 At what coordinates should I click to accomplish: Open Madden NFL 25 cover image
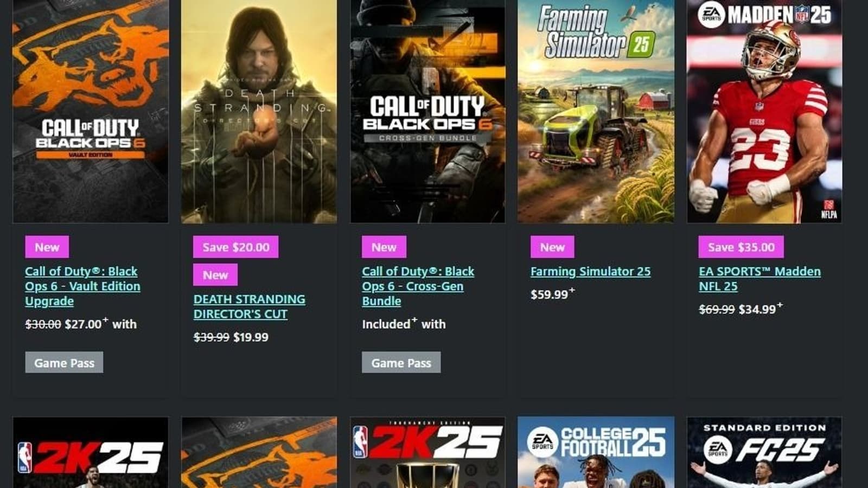[764, 111]
